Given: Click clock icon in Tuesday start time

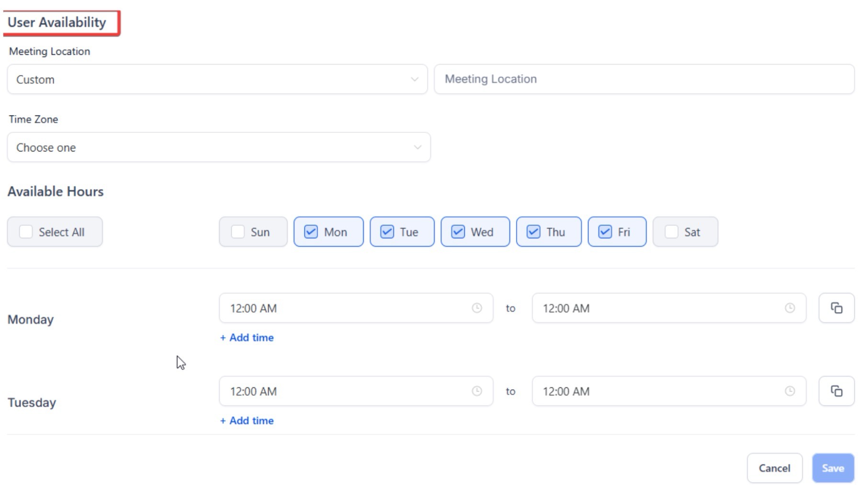Looking at the screenshot, I should tap(476, 391).
